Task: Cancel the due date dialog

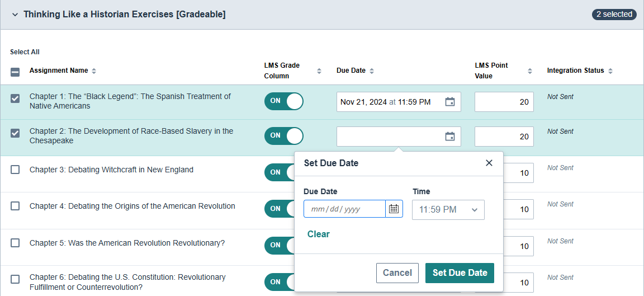Action: pos(397,273)
